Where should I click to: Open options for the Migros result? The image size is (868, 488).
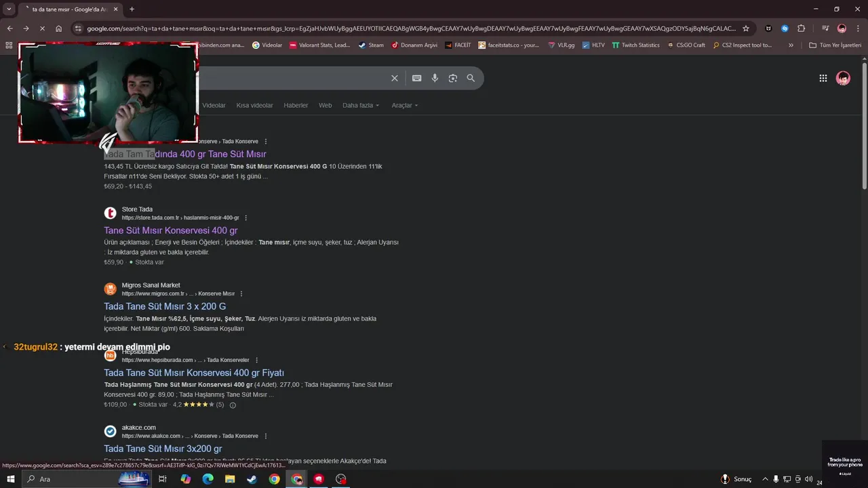(x=241, y=293)
